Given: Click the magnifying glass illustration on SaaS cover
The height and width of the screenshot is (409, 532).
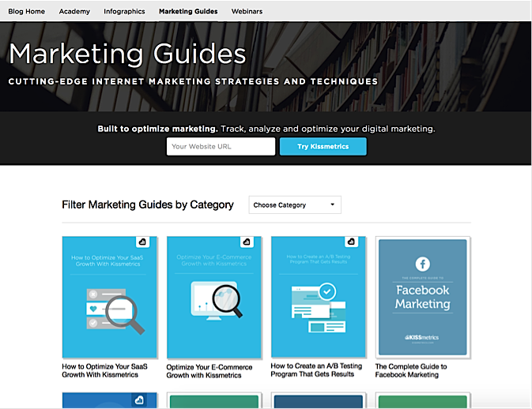Looking at the screenshot, I should click(125, 315).
